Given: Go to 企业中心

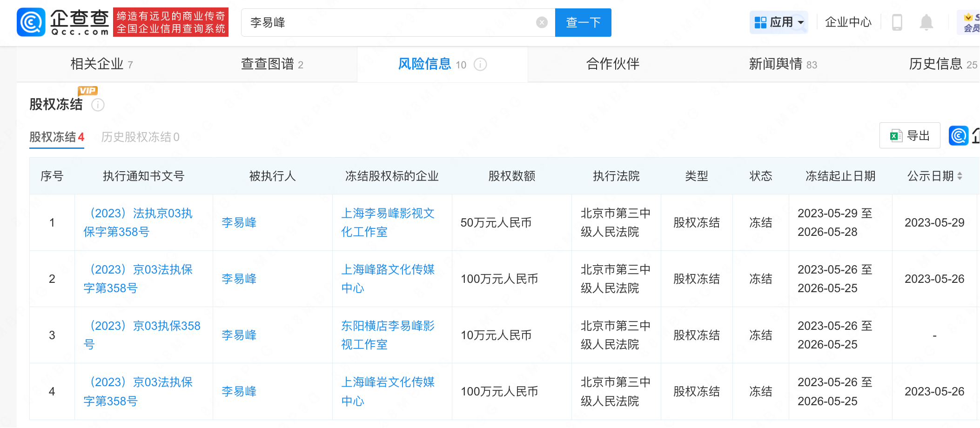Looking at the screenshot, I should coord(848,22).
